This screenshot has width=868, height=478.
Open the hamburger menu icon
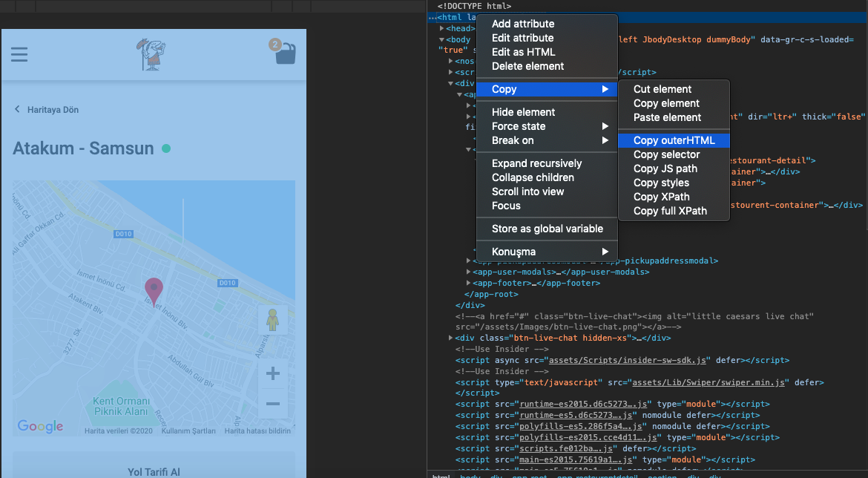19,54
